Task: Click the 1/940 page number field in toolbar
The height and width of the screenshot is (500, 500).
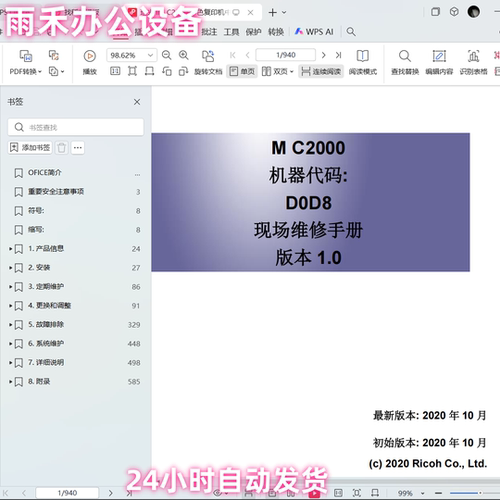Action: click(x=286, y=55)
